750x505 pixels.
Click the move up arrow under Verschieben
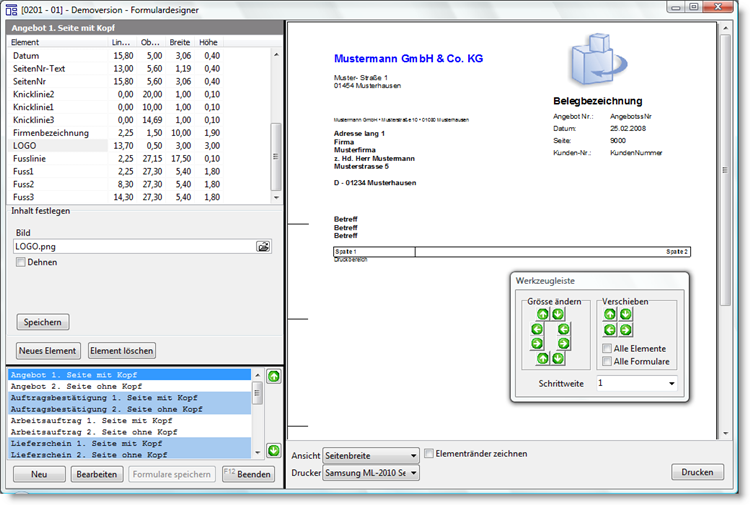point(609,314)
